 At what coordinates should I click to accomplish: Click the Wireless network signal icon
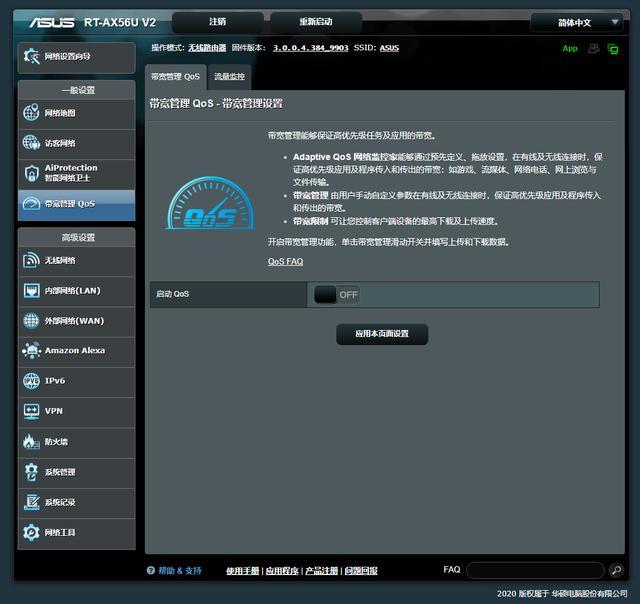(31, 260)
